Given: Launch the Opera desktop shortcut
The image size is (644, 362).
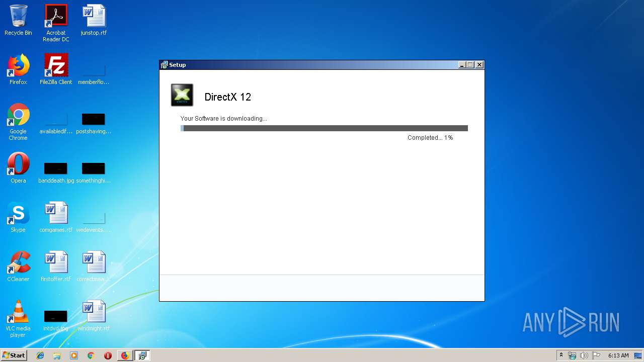Looking at the screenshot, I should tap(18, 168).
